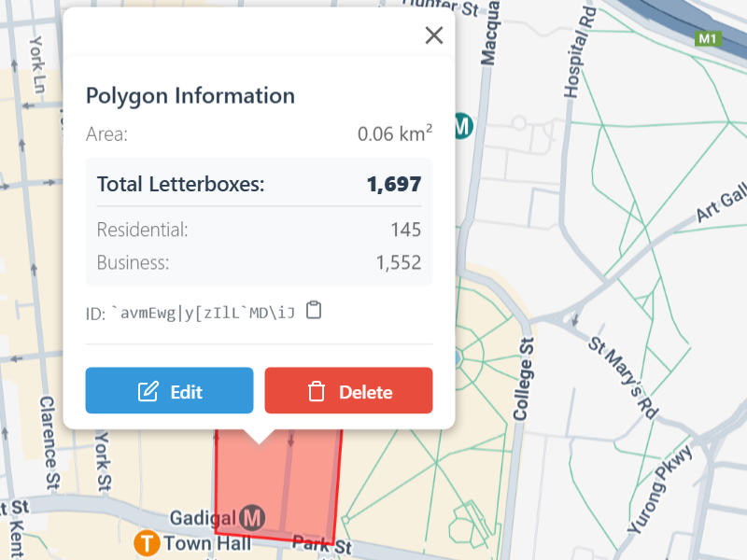Screen dimensions: 747x560
Task: Click the teal metro icon beside the popup
Action: (x=462, y=124)
